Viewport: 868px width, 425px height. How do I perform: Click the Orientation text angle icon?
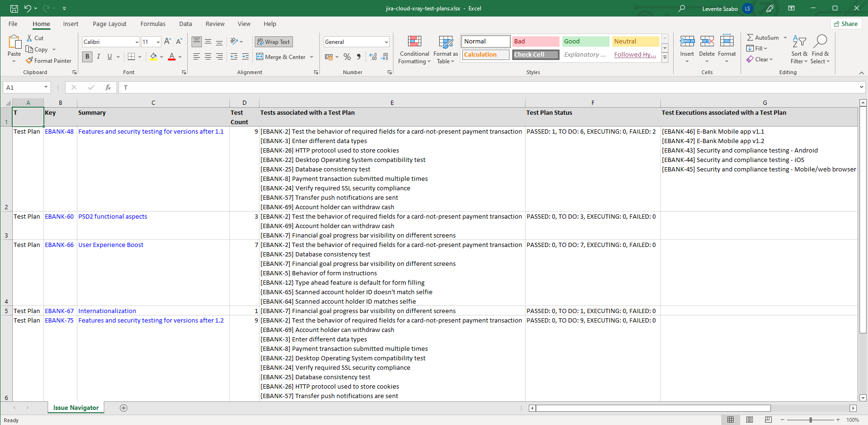click(234, 42)
